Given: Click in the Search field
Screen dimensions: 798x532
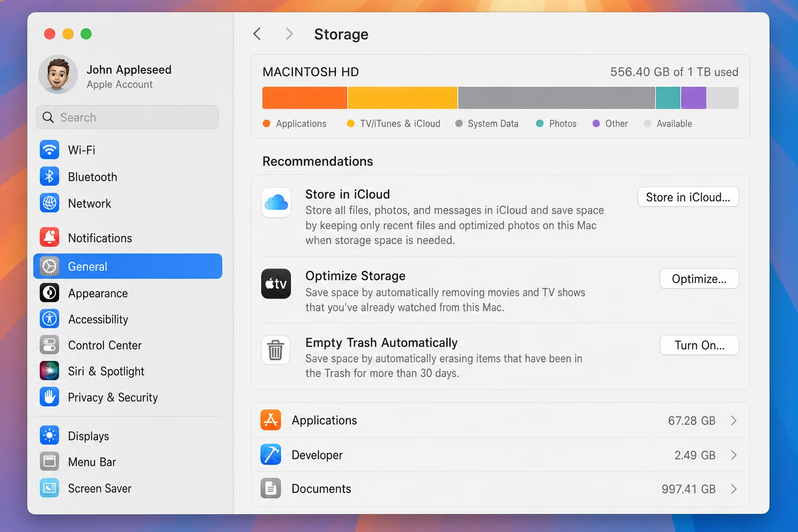Looking at the screenshot, I should 127,117.
